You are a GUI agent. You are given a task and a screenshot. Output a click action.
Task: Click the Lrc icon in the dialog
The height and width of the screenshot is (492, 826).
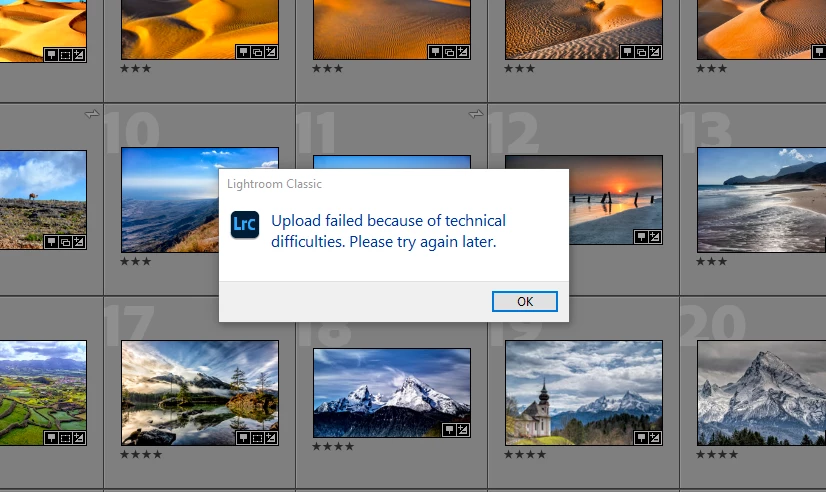click(245, 224)
